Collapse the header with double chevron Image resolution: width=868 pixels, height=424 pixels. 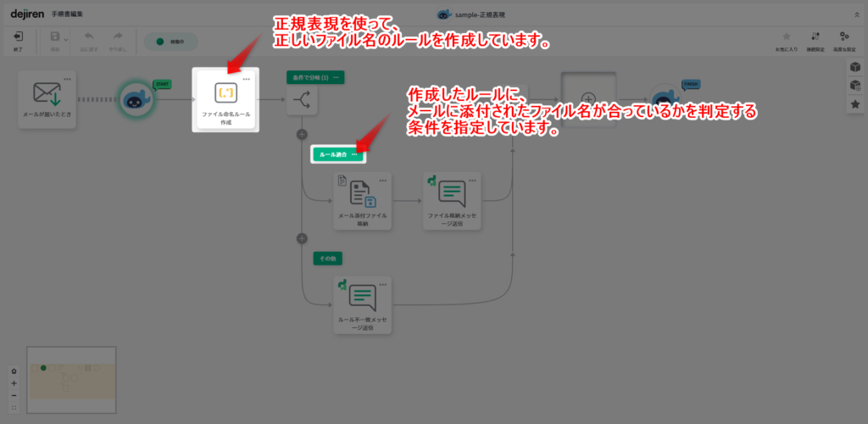click(858, 14)
